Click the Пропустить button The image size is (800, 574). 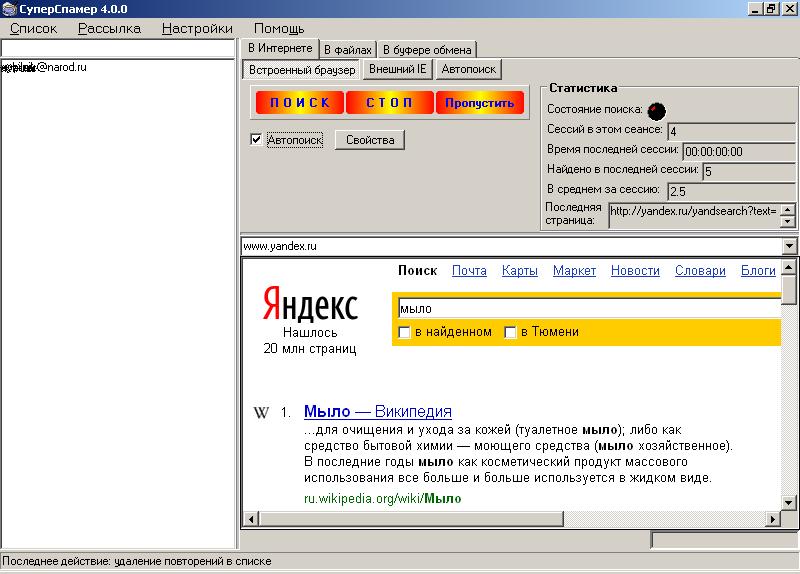(x=479, y=103)
